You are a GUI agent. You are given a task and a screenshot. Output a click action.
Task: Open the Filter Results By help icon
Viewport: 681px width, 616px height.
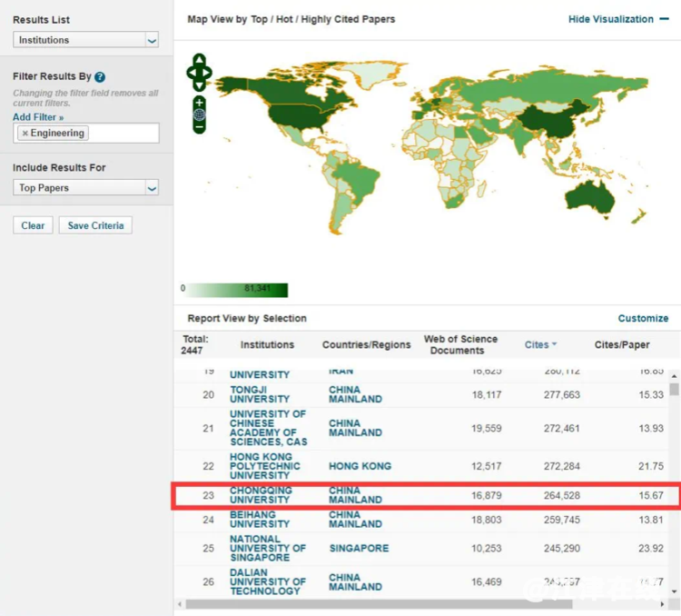pyautogui.click(x=100, y=77)
